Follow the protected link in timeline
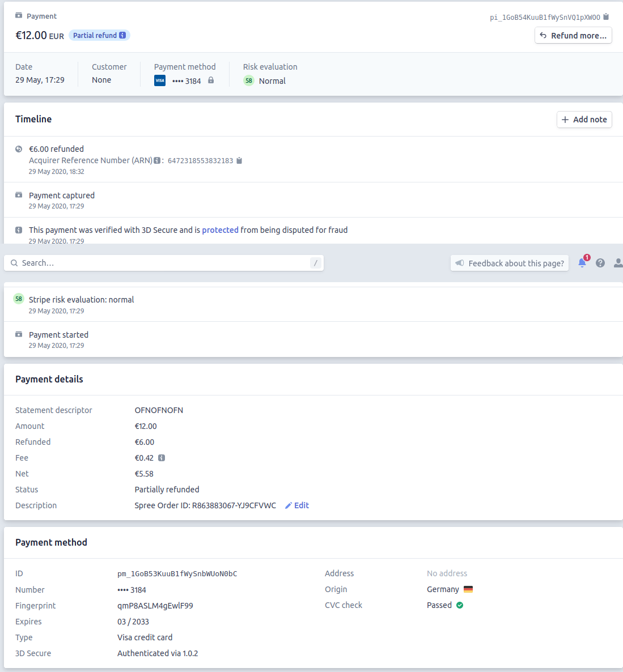Screen dimensions: 623x672 click(x=220, y=230)
